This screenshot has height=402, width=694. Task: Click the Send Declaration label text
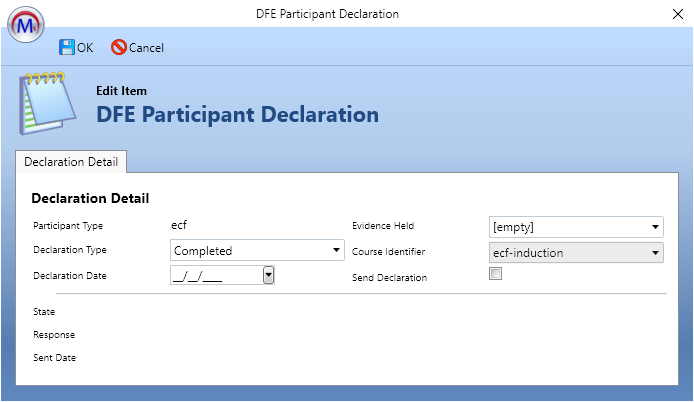tap(390, 277)
